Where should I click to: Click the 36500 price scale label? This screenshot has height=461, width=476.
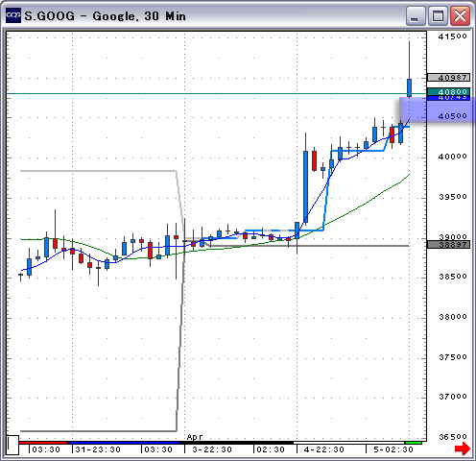coord(452,437)
